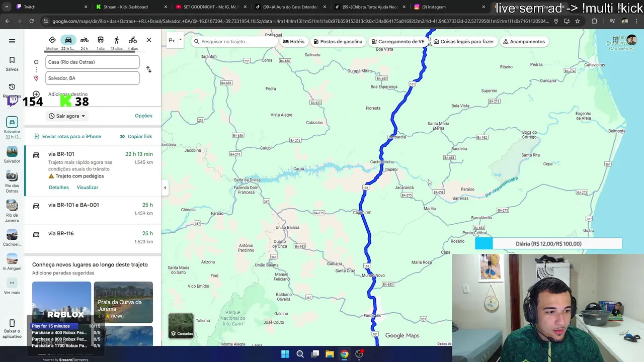644x362 pixels.
Task: Open the Google Maps hamburger menu
Action: pos(12,41)
